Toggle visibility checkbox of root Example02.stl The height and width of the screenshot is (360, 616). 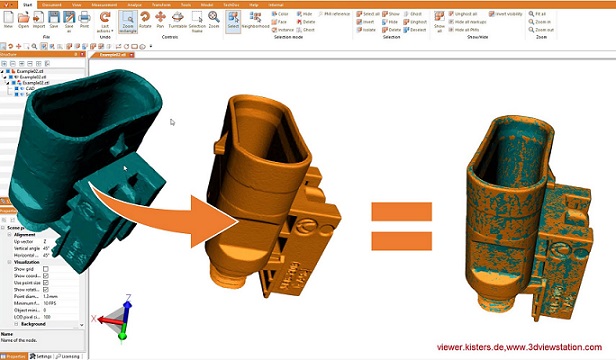(7, 72)
